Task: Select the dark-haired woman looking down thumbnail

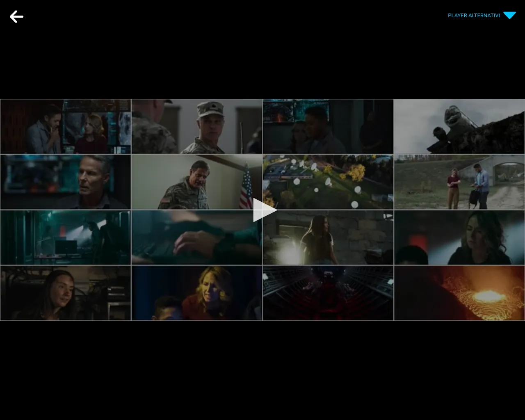Action: pos(459,237)
